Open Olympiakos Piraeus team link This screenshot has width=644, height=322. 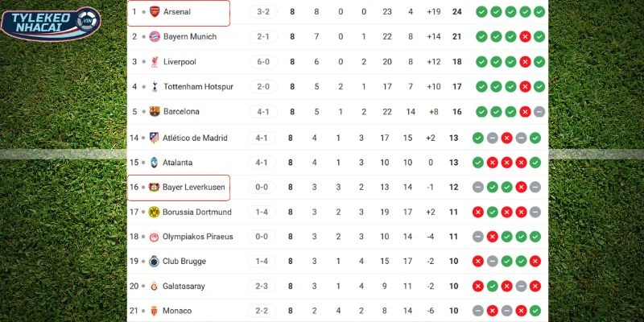(197, 237)
